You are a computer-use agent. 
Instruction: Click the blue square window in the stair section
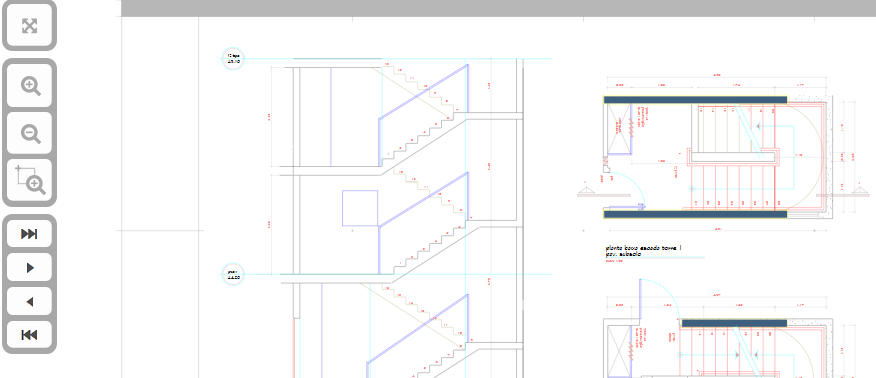[360, 208]
